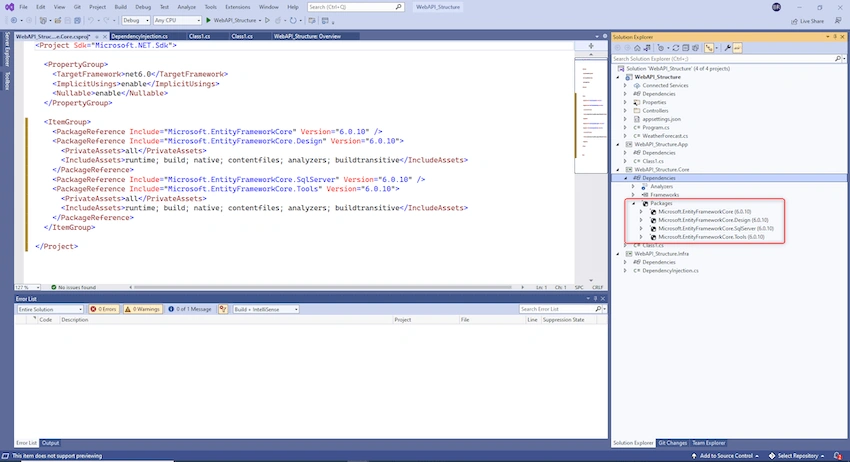
Task: Click the Toolbox side tab
Action: pyautogui.click(x=7, y=80)
